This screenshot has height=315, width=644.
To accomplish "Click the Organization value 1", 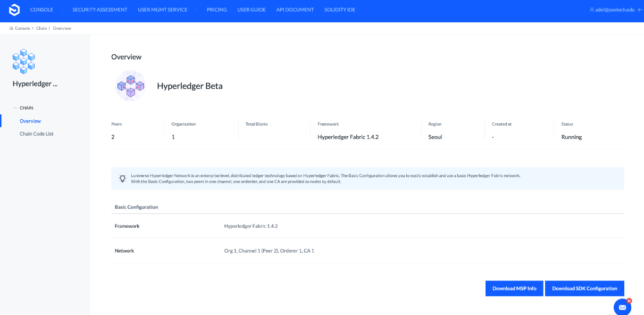I will click(173, 137).
